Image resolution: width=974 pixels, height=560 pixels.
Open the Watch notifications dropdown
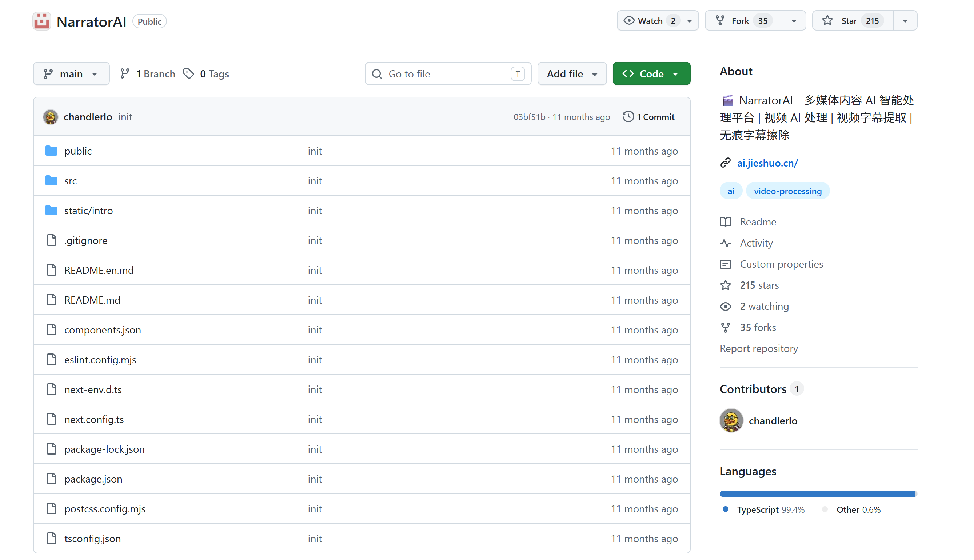coord(658,21)
